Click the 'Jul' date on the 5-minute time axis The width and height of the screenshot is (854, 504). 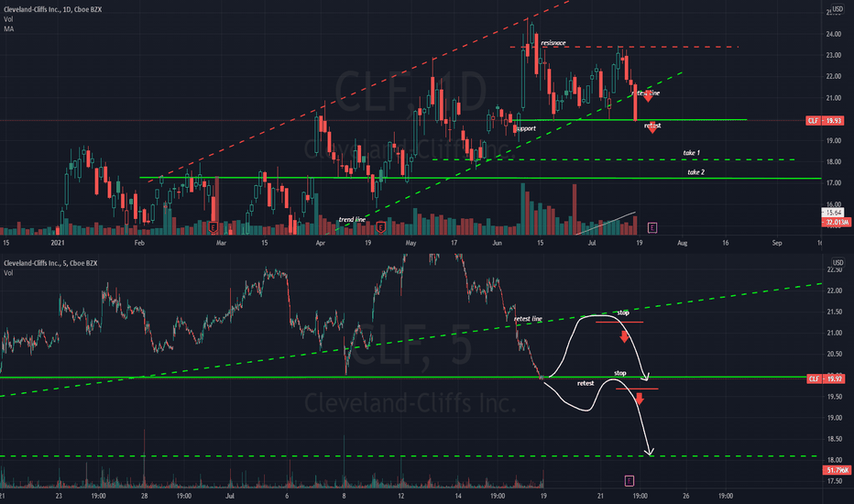(230, 496)
